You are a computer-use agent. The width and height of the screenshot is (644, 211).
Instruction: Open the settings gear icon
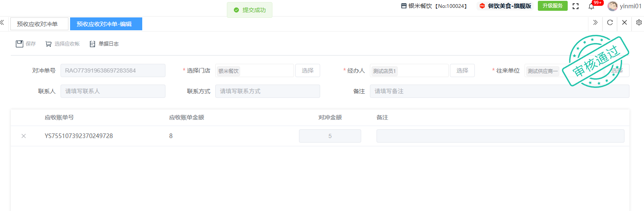coord(639,23)
